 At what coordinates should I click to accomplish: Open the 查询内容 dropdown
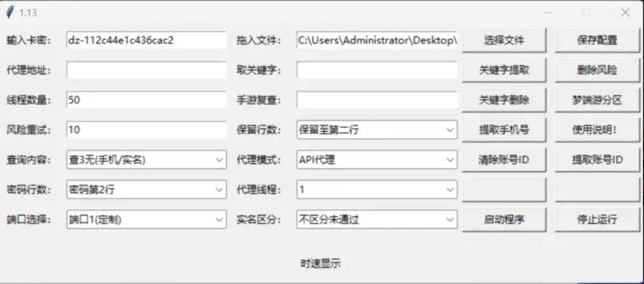(146, 160)
